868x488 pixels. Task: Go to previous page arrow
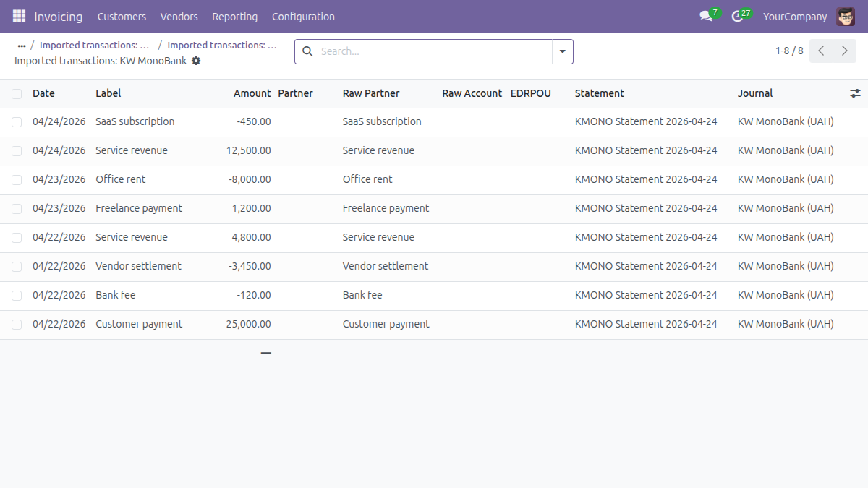coord(821,51)
